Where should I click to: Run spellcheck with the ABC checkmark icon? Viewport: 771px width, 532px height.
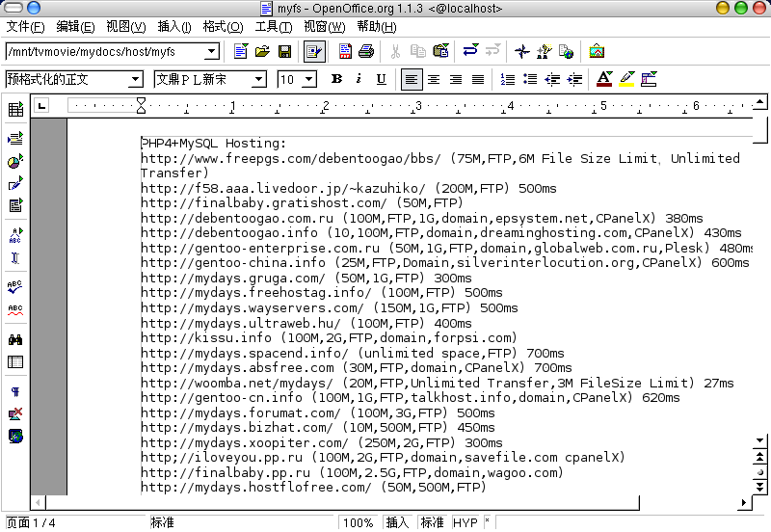[x=15, y=287]
